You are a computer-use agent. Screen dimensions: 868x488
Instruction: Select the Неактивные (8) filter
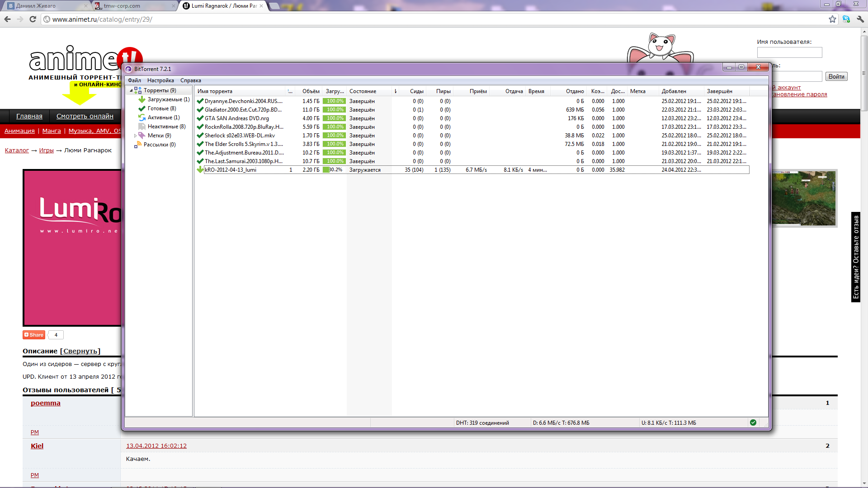(x=167, y=127)
